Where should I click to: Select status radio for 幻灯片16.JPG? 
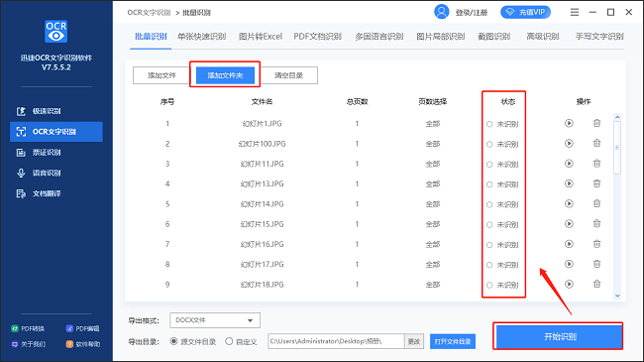tap(489, 245)
